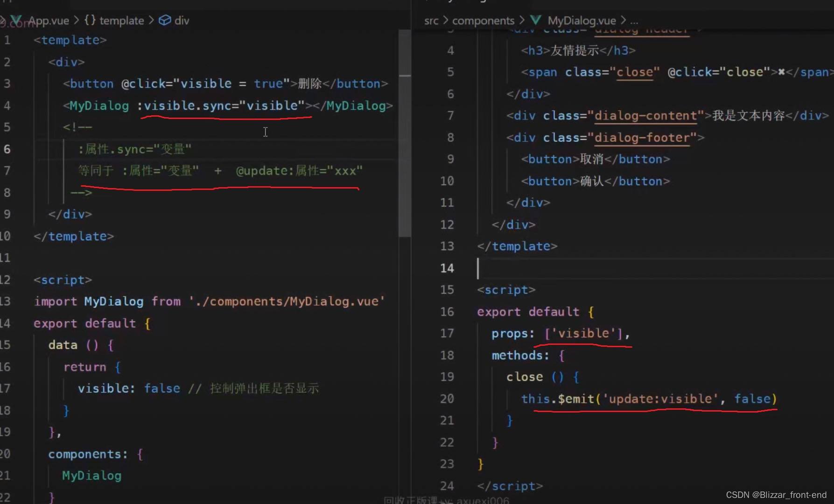This screenshot has width=834, height=504.
Task: Click 'visible: false' data property
Action: 129,388
